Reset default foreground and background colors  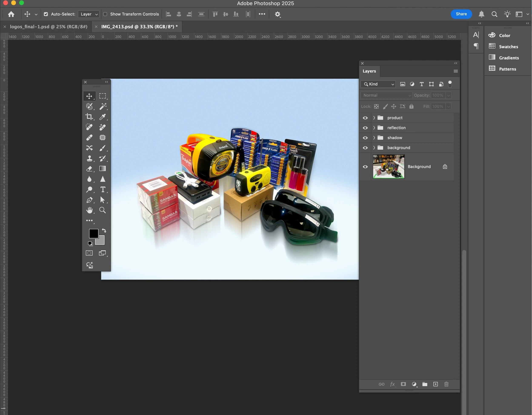(x=90, y=244)
